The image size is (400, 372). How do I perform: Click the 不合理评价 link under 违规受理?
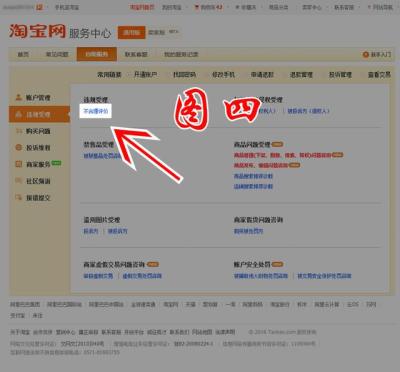tap(96, 111)
